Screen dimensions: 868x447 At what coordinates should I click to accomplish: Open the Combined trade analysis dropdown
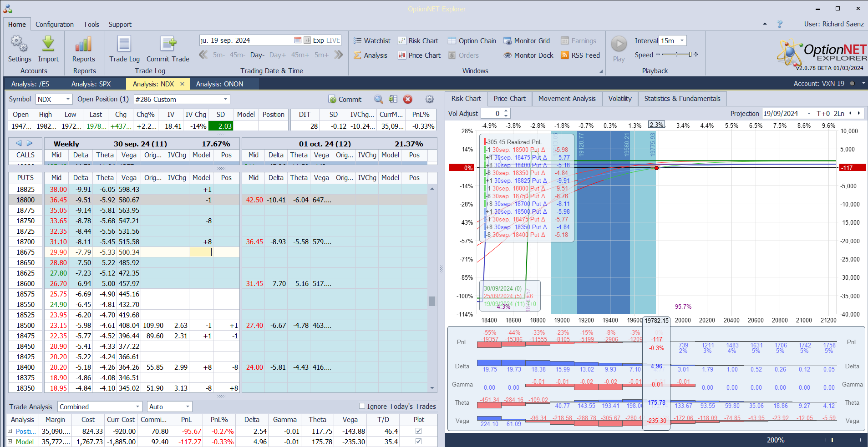pos(138,407)
